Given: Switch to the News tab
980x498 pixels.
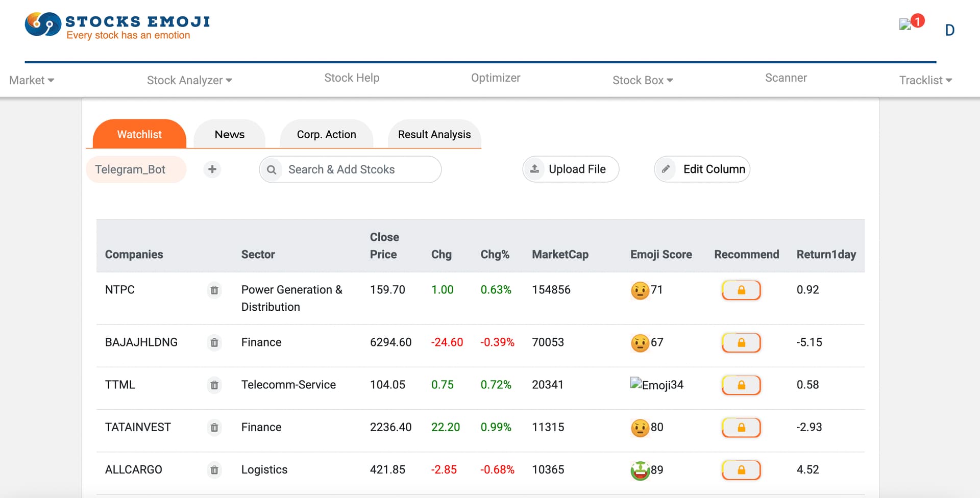Looking at the screenshot, I should coord(230,134).
